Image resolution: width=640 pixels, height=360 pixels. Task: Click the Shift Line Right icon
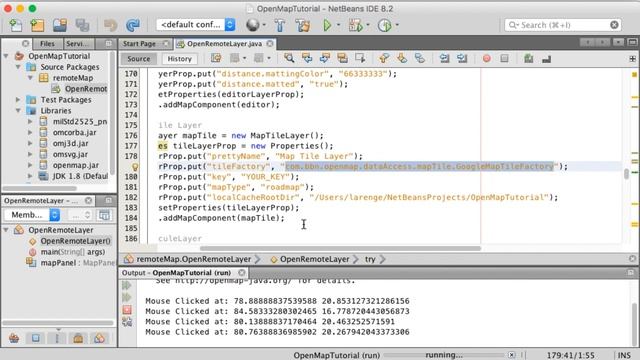[x=462, y=58]
